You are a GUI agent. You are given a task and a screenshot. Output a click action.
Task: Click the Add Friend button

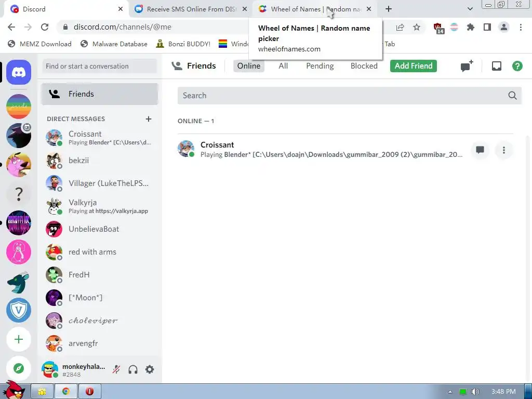[413, 66]
